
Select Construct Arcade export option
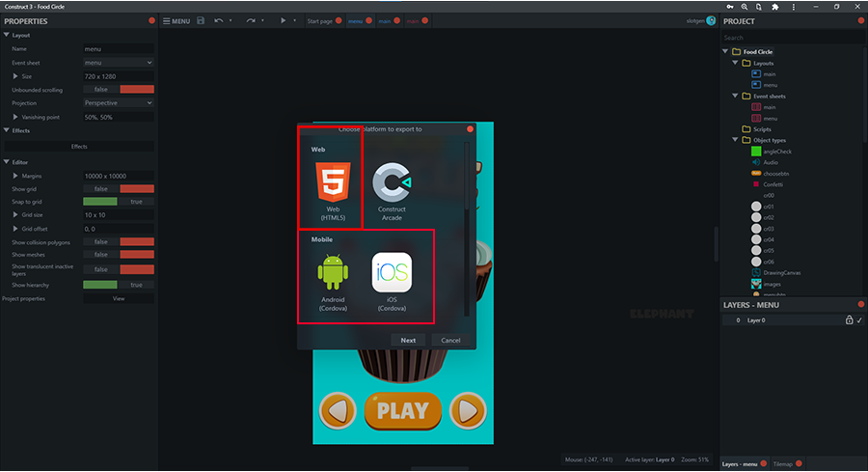coord(392,191)
